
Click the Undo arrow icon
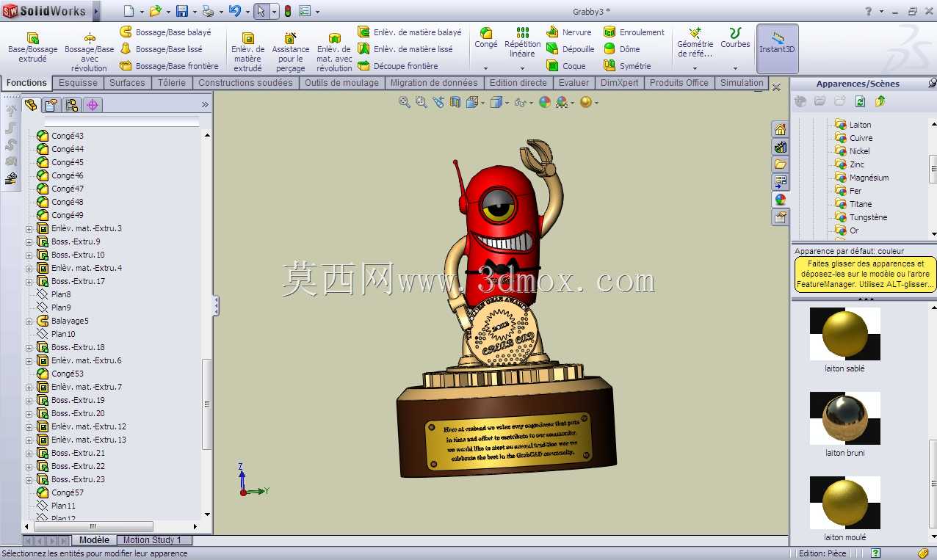point(234,12)
